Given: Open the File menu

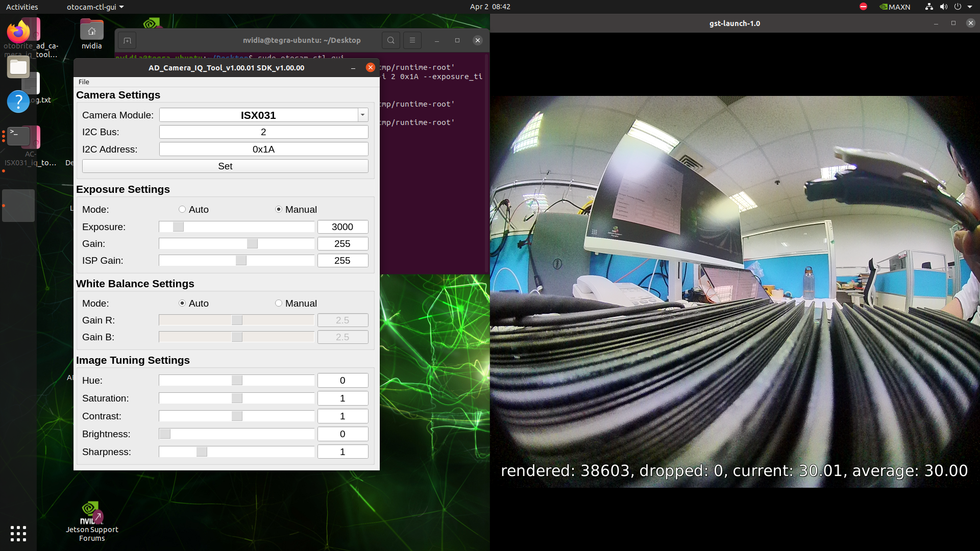Looking at the screenshot, I should (x=84, y=82).
